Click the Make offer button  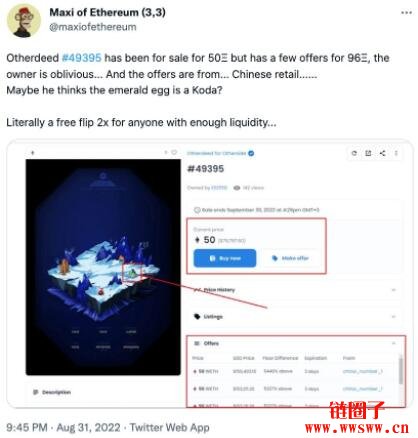click(x=290, y=258)
